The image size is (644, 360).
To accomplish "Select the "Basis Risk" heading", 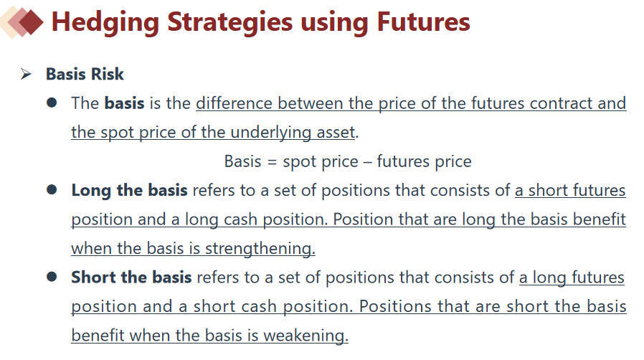I will pos(85,74).
